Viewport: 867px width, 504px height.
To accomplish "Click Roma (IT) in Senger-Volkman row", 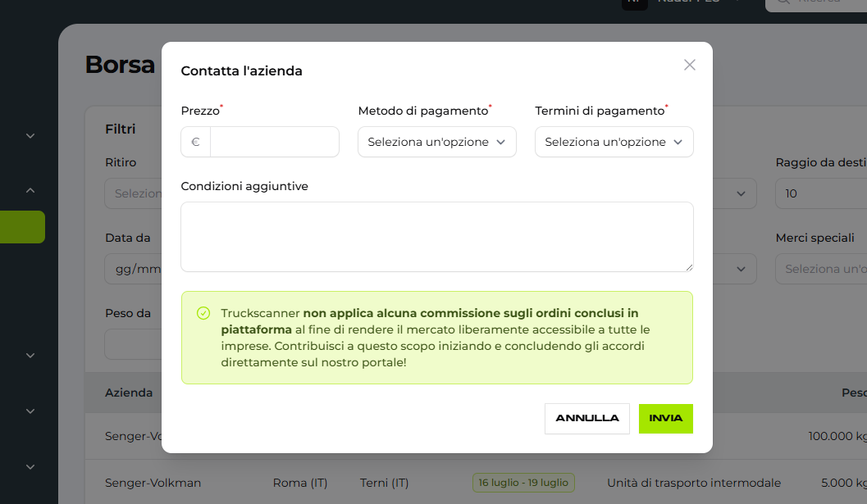I will [x=300, y=483].
